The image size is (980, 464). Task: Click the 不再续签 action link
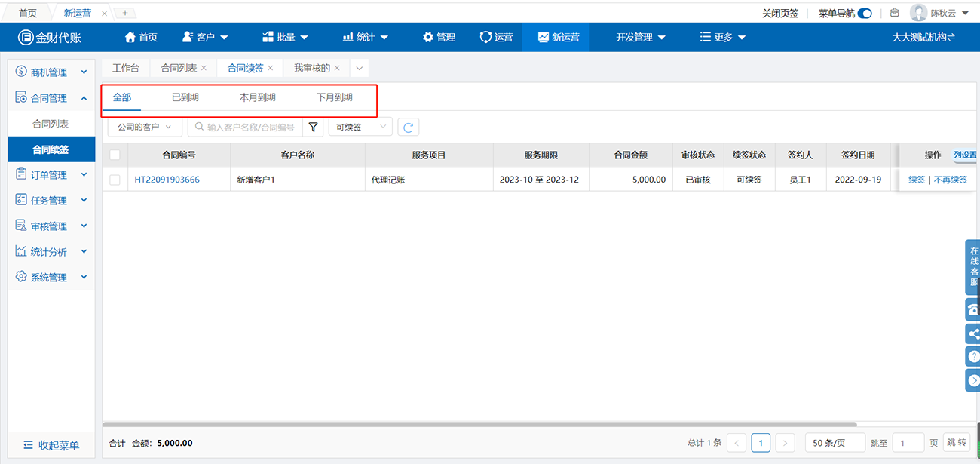pos(950,180)
